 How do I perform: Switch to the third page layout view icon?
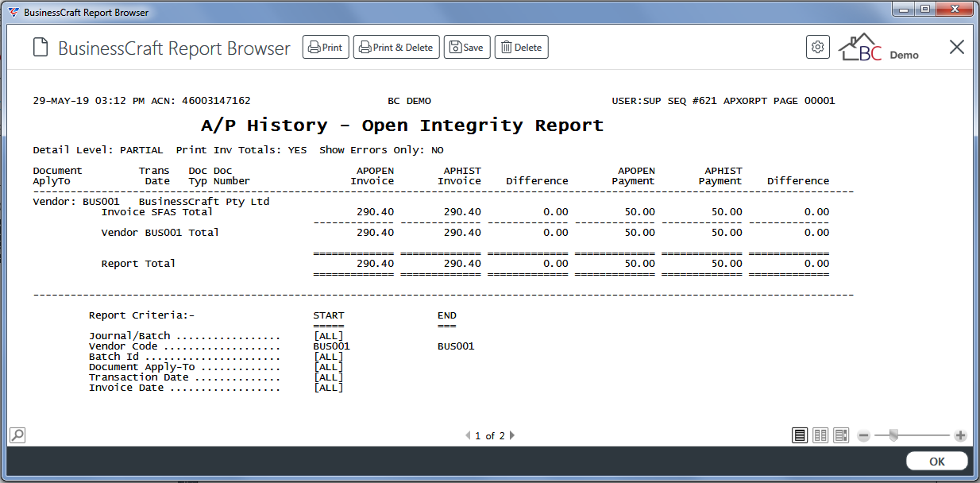pyautogui.click(x=841, y=435)
